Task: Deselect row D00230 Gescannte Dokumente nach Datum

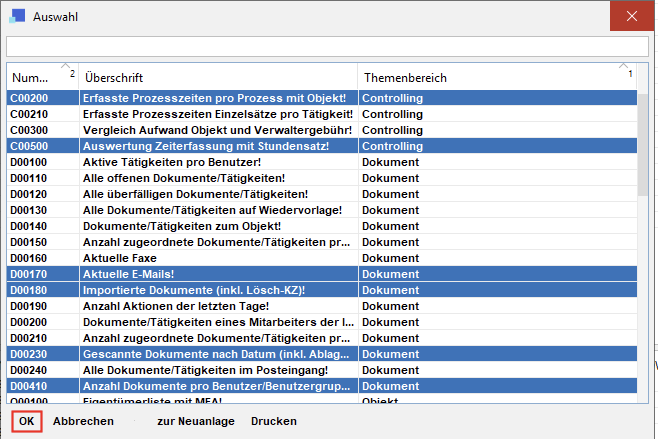Action: [x=217, y=354]
